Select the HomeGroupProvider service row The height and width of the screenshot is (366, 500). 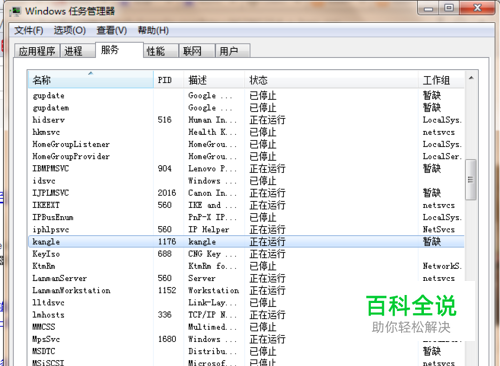(246, 156)
